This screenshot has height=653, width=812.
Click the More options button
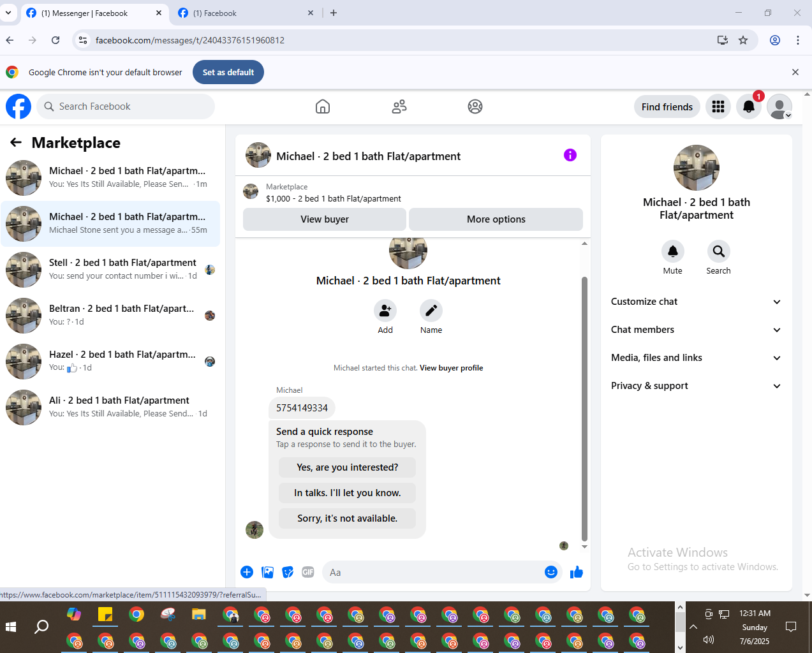[496, 219]
